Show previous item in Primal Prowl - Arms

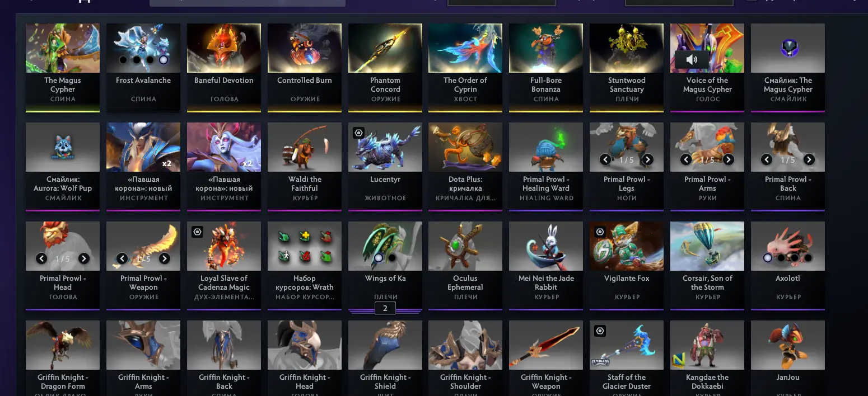(x=686, y=159)
